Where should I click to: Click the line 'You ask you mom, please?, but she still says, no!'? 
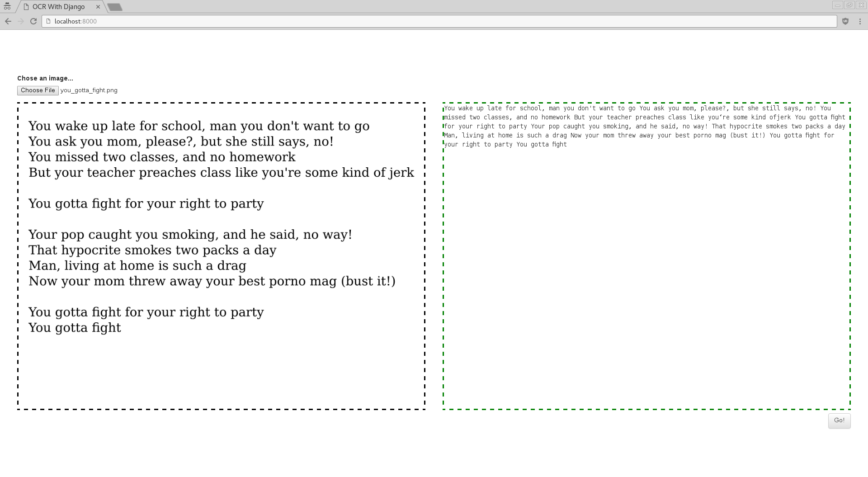[181, 142]
